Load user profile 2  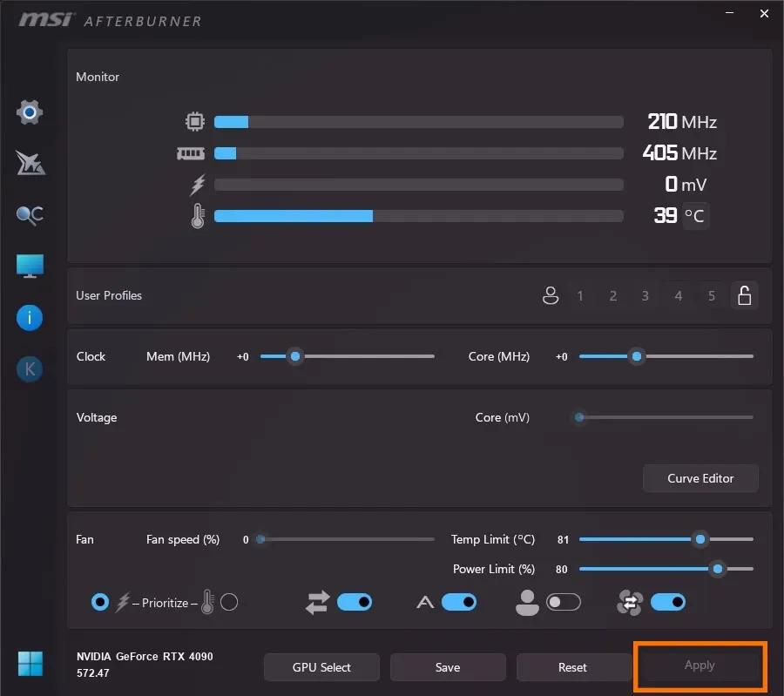pyautogui.click(x=613, y=295)
